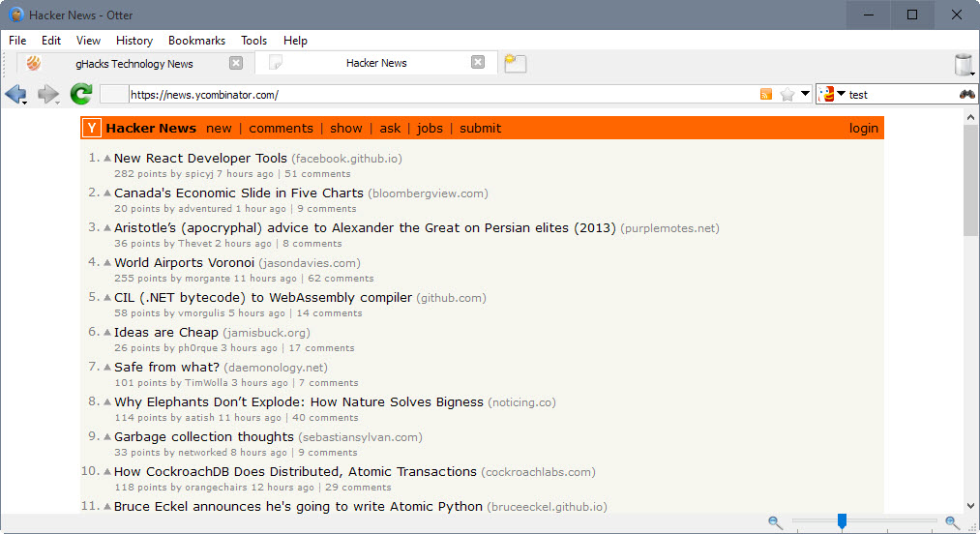Upvote the Aristotle's advice story
980x534 pixels.
[x=106, y=227]
